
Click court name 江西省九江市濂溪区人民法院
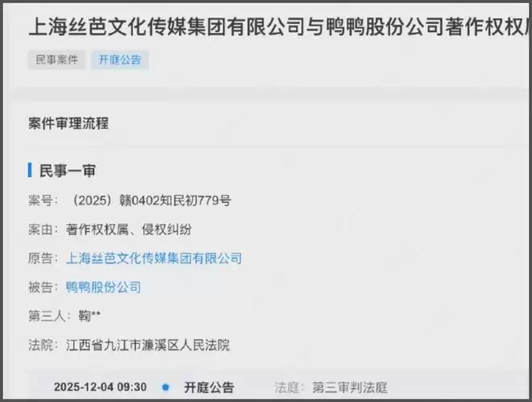148,345
